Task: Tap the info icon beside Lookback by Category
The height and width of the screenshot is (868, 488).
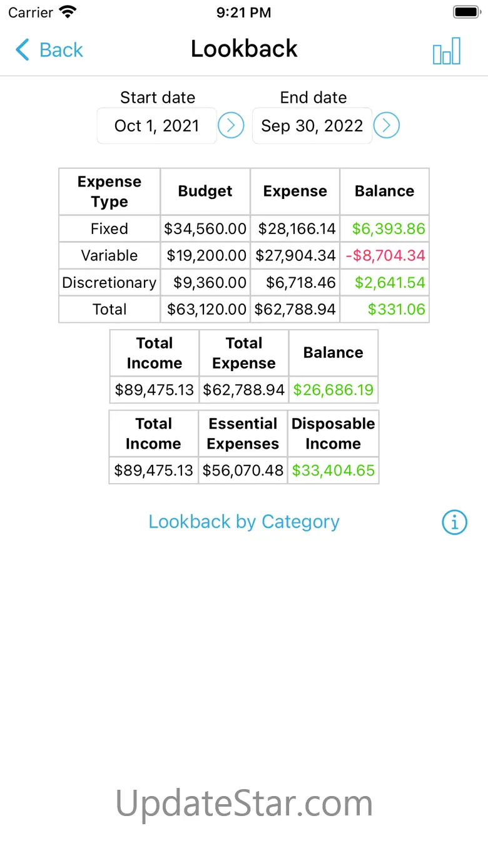Action: point(455,522)
